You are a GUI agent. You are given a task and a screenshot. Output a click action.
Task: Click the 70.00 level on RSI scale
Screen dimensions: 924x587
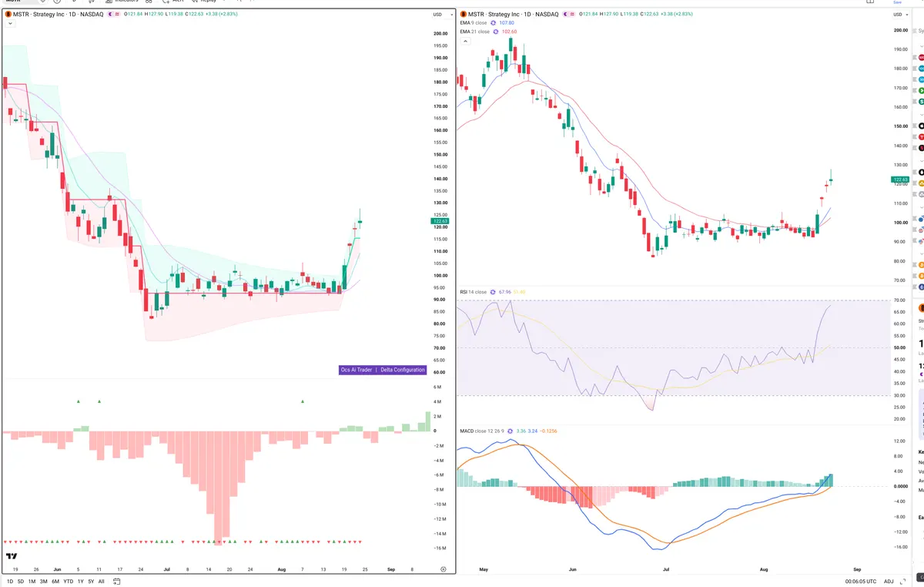pyautogui.click(x=899, y=300)
